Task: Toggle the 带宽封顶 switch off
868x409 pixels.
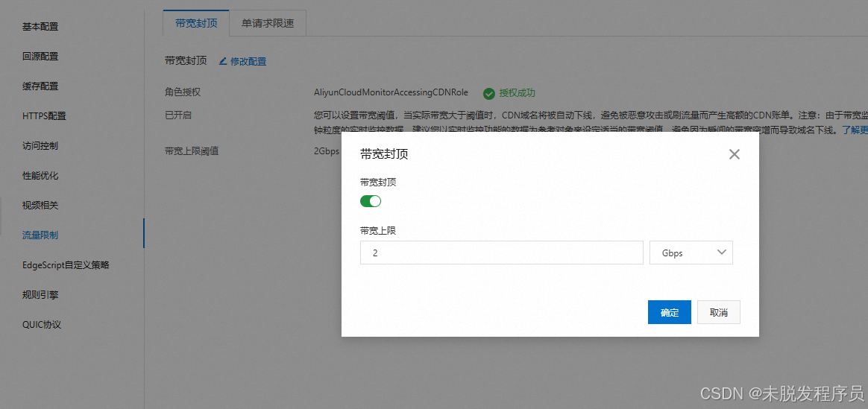Action: pyautogui.click(x=371, y=201)
